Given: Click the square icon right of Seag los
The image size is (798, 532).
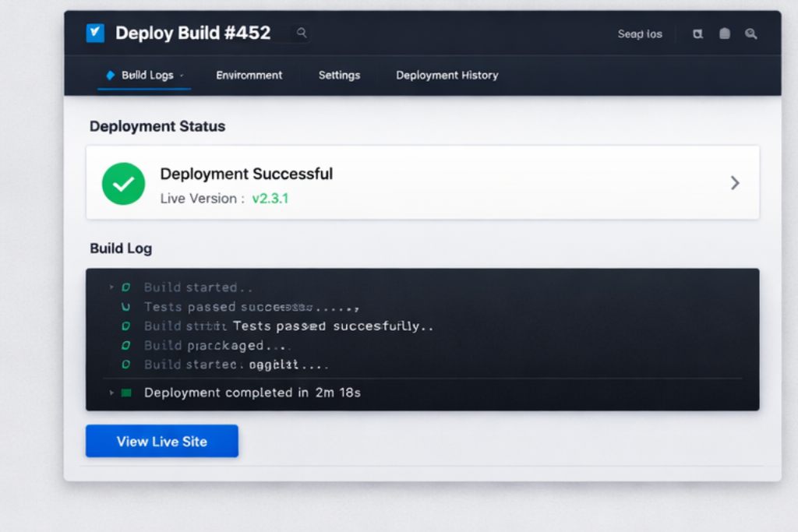Looking at the screenshot, I should tap(697, 34).
